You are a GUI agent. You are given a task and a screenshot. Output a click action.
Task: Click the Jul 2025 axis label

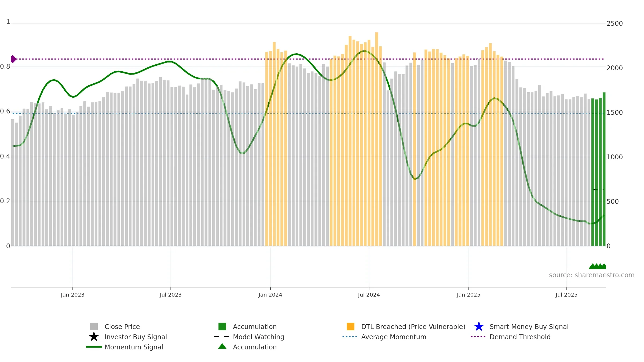566,295
